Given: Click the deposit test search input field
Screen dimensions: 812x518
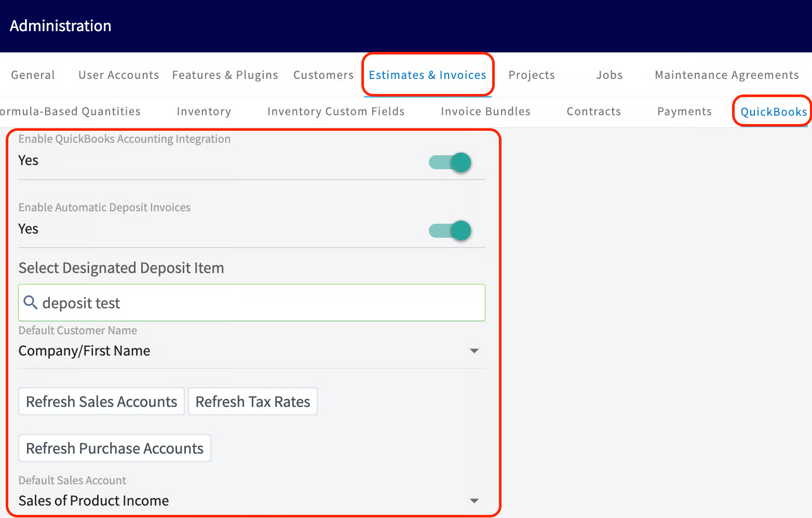Looking at the screenshot, I should click(x=252, y=303).
